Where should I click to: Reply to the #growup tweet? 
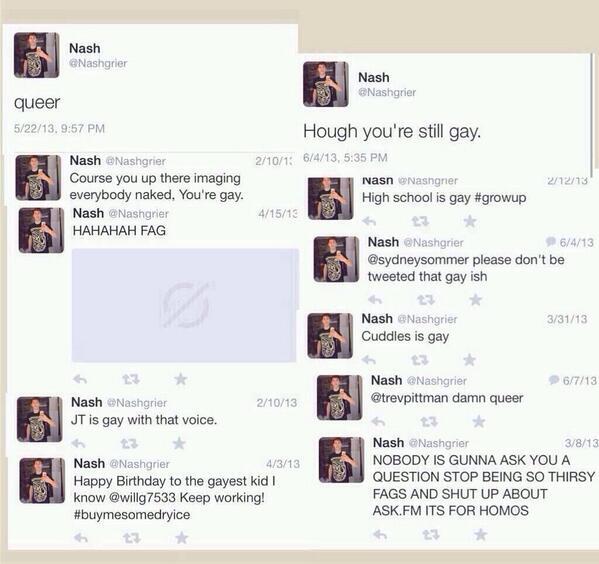pos(369,221)
